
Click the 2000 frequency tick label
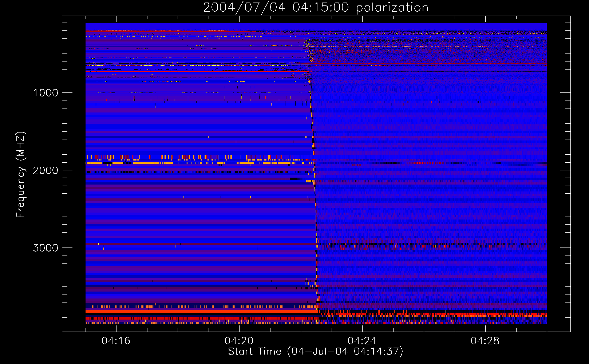coord(46,170)
